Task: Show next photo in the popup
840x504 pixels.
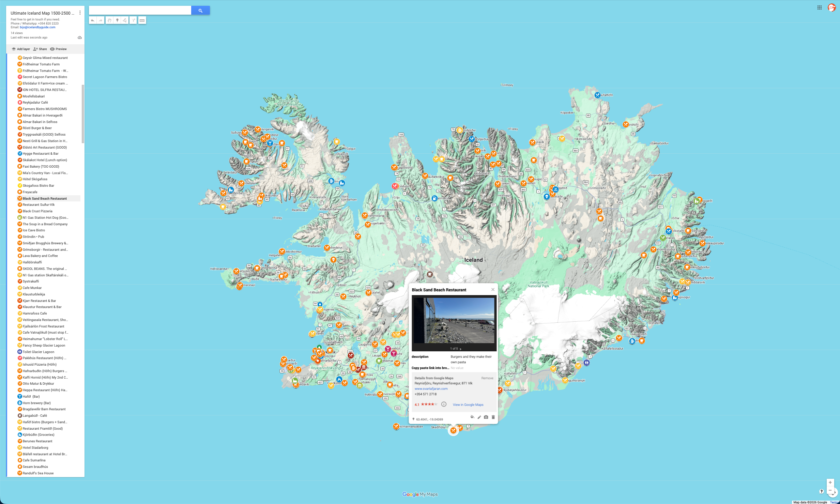Action: 461,349
